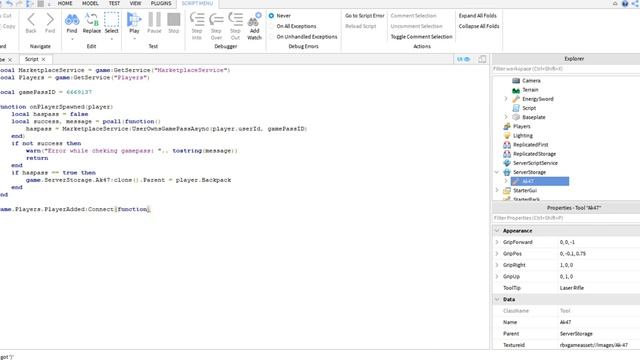The height and width of the screenshot is (360, 640).
Task: Collapse the ServerStorage tree node
Action: 497,172
